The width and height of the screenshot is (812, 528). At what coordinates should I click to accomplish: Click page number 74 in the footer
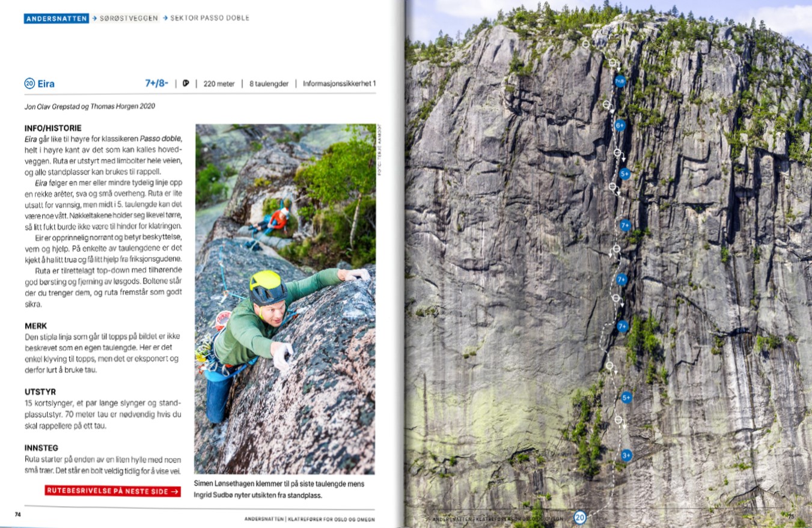coord(18,514)
